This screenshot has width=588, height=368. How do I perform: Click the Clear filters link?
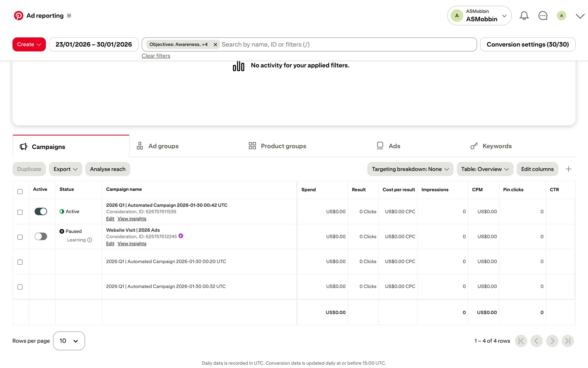click(156, 56)
